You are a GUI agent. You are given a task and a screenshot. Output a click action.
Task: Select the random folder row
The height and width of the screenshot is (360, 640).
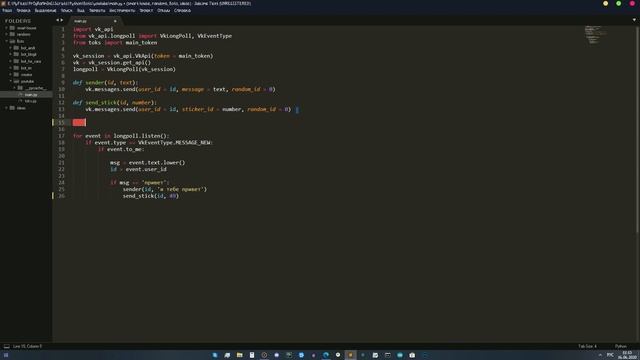[26, 34]
